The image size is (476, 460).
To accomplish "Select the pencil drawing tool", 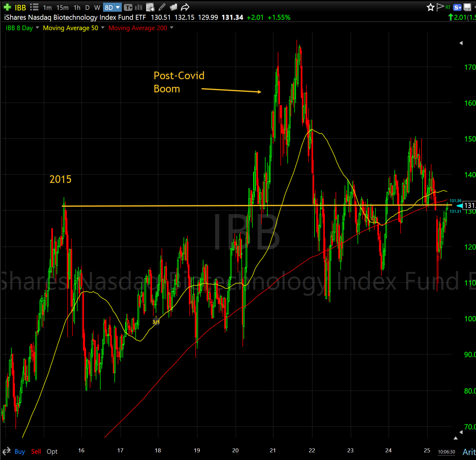I will pos(162,7).
